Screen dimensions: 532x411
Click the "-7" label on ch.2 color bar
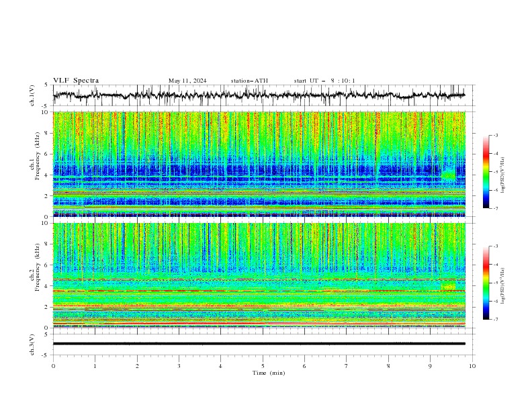496,320
